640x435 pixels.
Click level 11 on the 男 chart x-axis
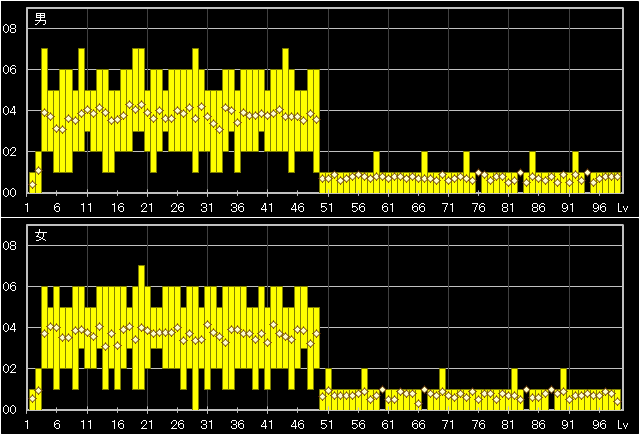[x=86, y=208]
